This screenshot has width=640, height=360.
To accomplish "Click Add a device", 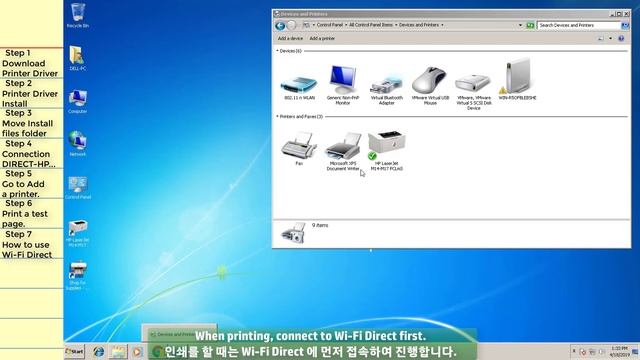I will click(290, 38).
